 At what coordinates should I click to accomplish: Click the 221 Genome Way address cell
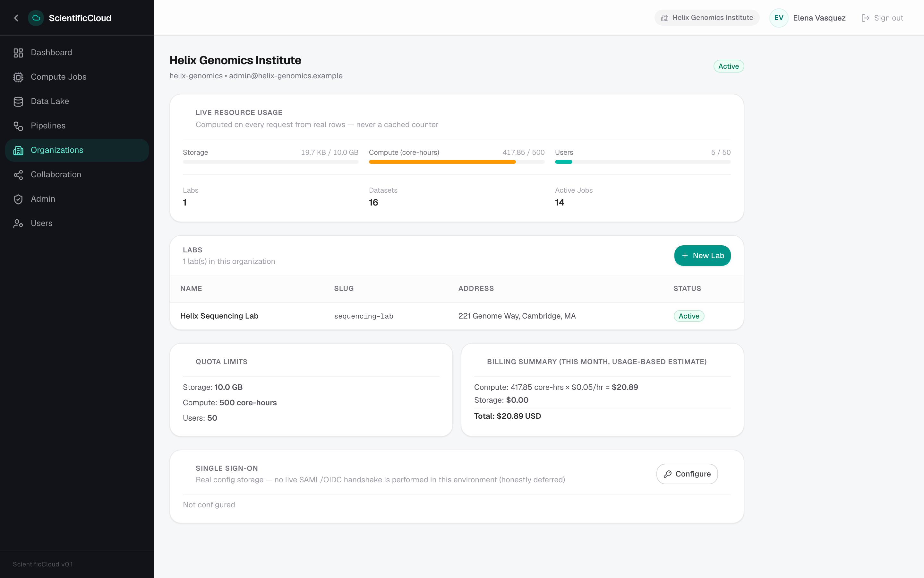tap(517, 316)
